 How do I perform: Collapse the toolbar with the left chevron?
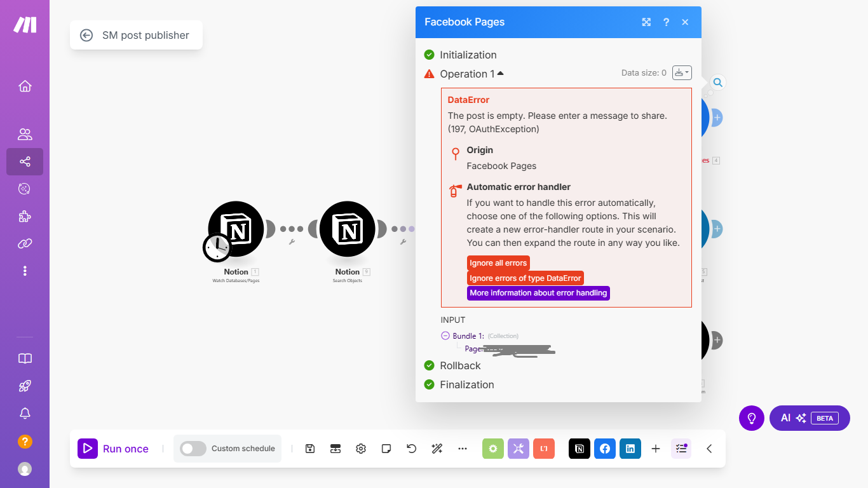click(709, 449)
